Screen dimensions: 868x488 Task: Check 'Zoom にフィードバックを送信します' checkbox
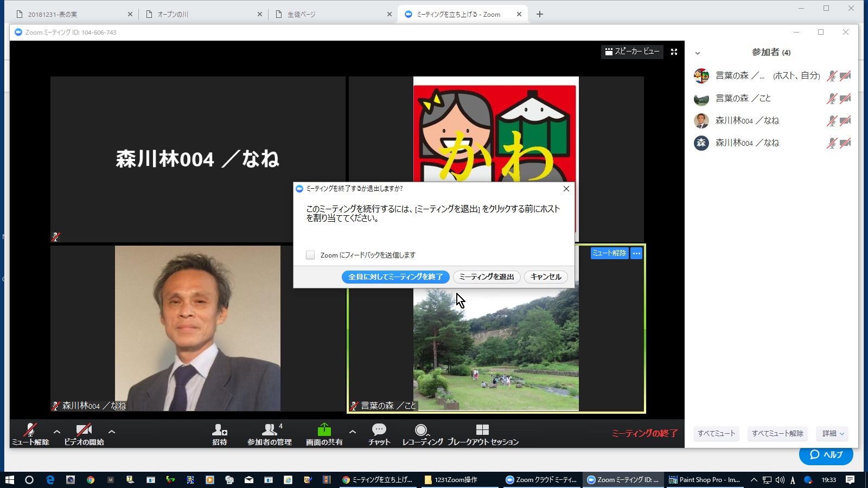pos(310,255)
